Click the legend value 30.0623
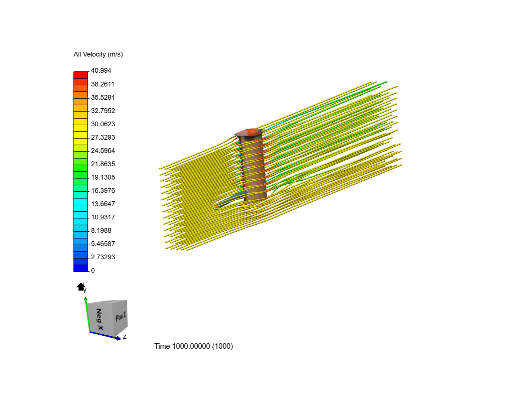The image size is (532, 399). tap(103, 124)
